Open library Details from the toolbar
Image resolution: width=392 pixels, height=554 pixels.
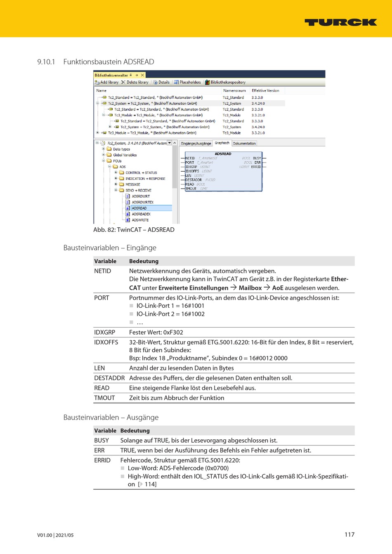(161, 82)
